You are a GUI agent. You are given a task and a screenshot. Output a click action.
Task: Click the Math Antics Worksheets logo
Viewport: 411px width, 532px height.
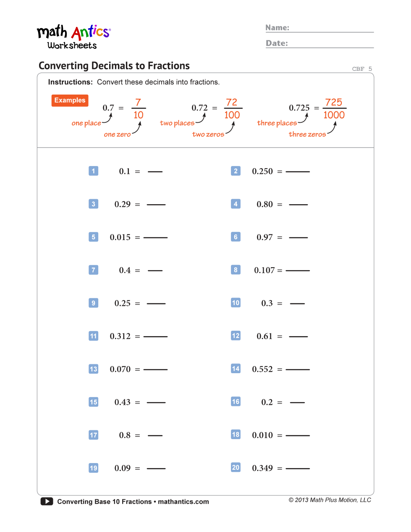click(73, 37)
